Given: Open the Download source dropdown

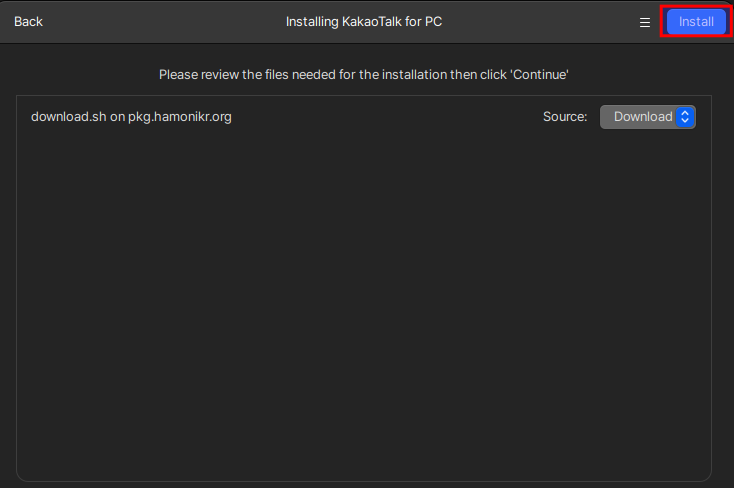Looking at the screenshot, I should pos(647,117).
